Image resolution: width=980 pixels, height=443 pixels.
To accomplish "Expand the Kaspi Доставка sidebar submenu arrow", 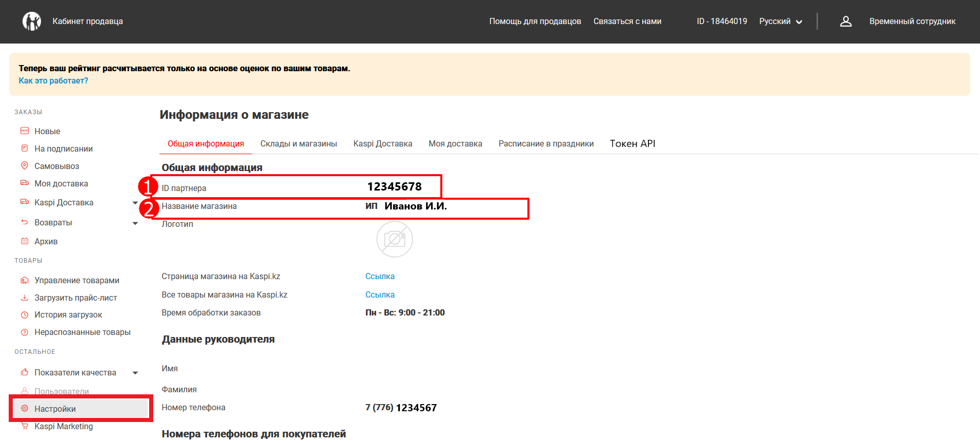I will [135, 203].
